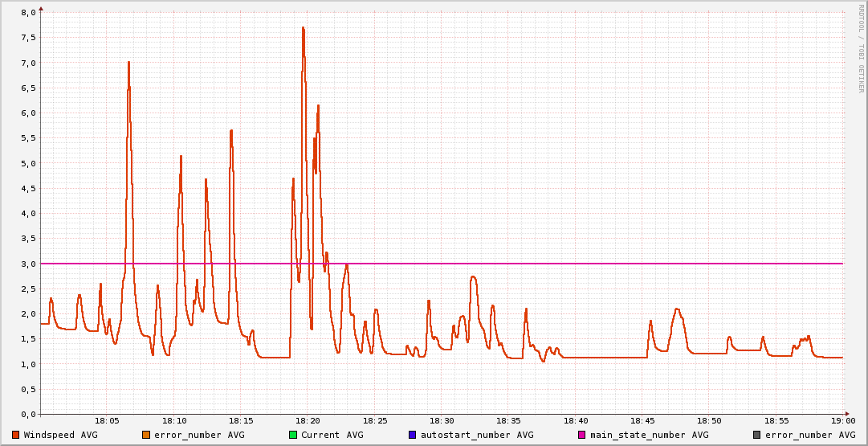Screen dimensions: 868x446
Task: Click the green Current AVG legend swatch
Action: point(293,435)
